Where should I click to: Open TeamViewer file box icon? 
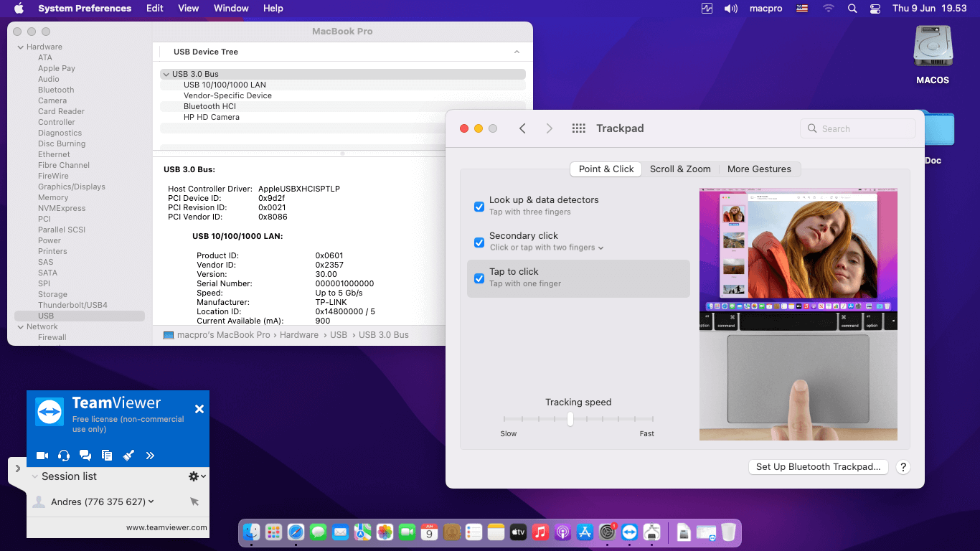click(x=107, y=455)
